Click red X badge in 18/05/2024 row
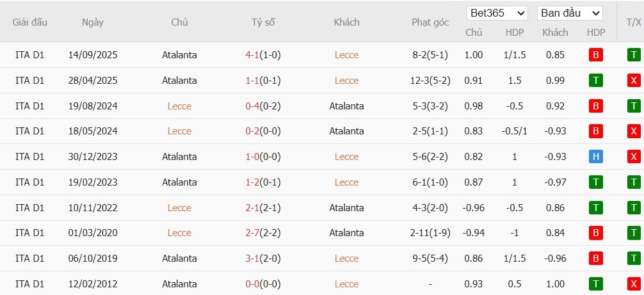 click(x=633, y=131)
